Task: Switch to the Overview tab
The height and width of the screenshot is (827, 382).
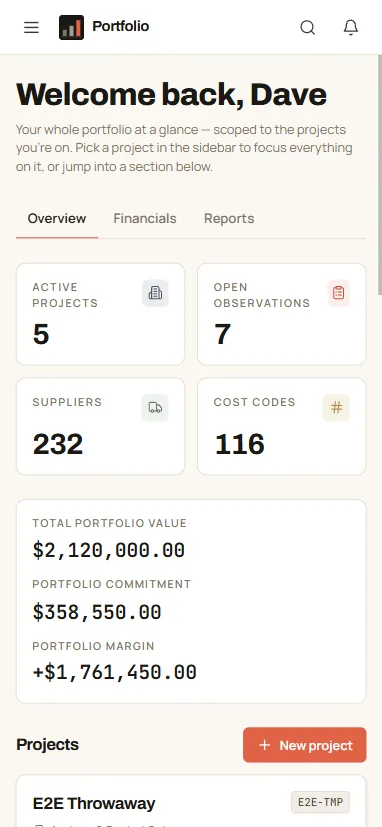Action: (57, 219)
